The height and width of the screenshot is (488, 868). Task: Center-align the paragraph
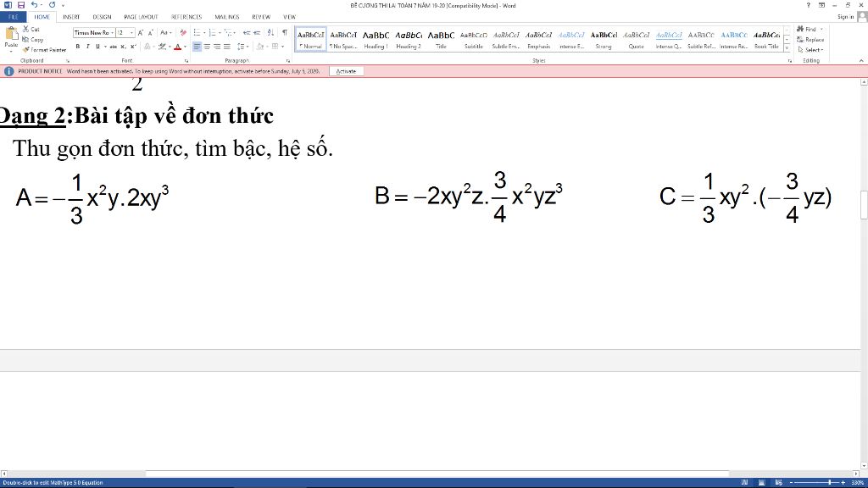[x=207, y=47]
